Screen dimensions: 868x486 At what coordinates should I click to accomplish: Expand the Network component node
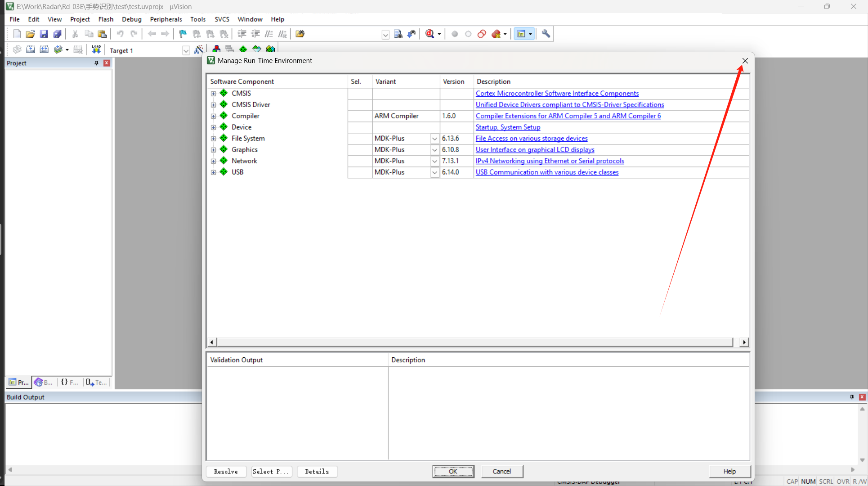[214, 161]
